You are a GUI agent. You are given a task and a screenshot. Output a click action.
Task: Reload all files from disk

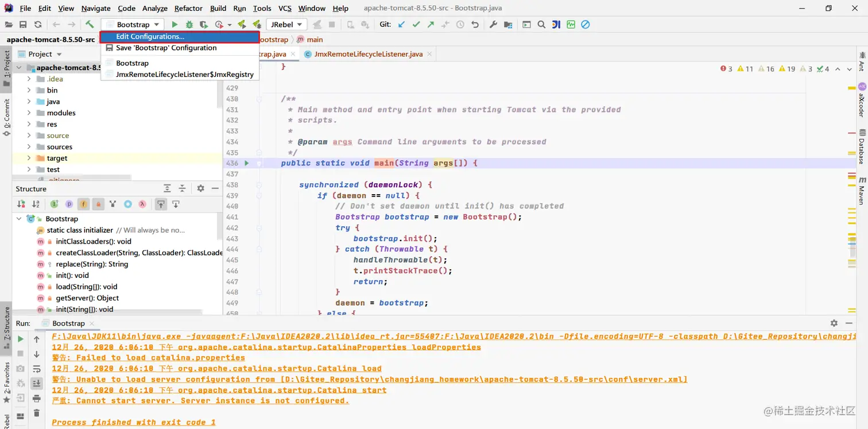38,25
